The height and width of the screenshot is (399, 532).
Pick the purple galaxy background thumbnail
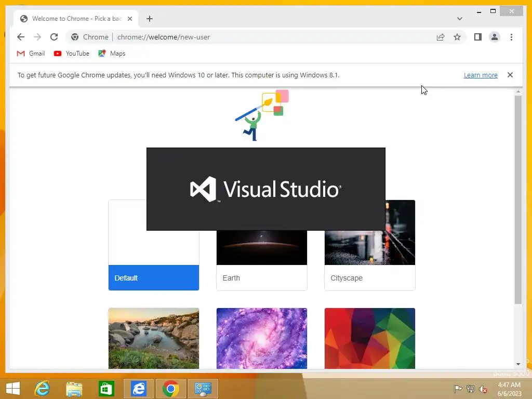point(262,338)
